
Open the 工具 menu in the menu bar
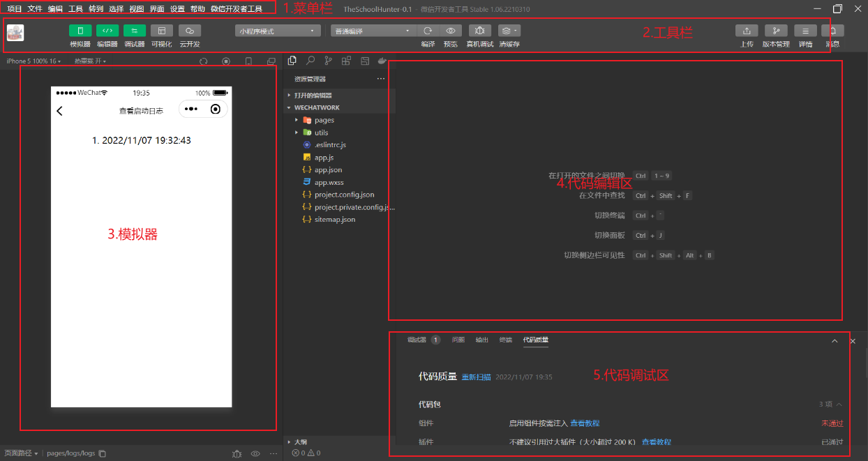[x=75, y=9]
